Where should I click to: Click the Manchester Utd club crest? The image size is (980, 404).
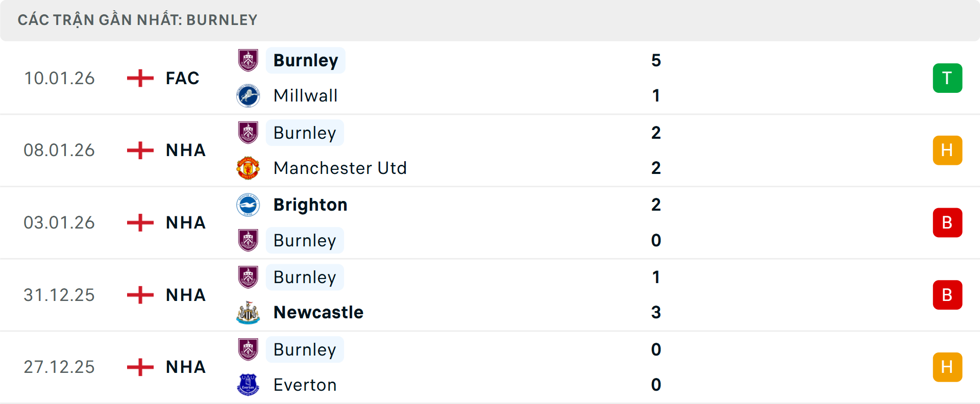click(249, 168)
